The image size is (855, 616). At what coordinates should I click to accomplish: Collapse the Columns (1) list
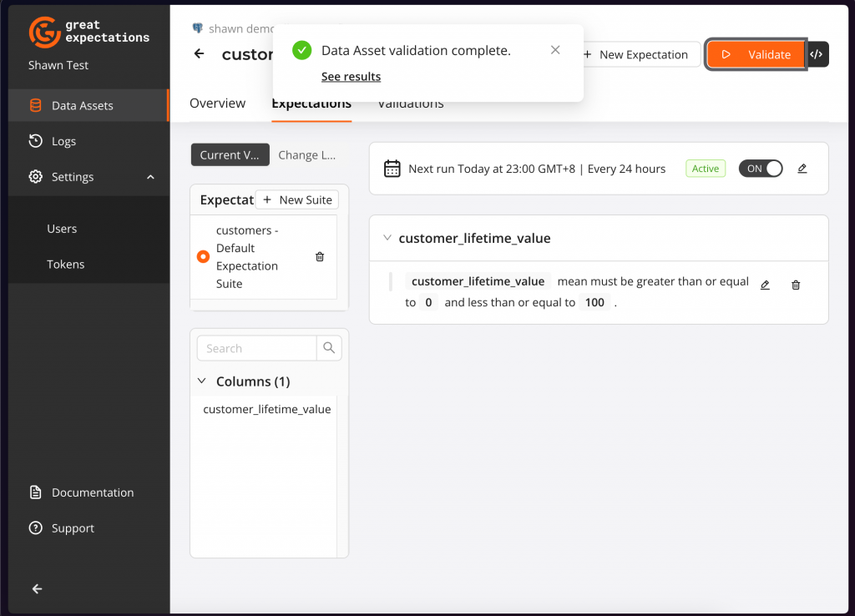pos(201,381)
